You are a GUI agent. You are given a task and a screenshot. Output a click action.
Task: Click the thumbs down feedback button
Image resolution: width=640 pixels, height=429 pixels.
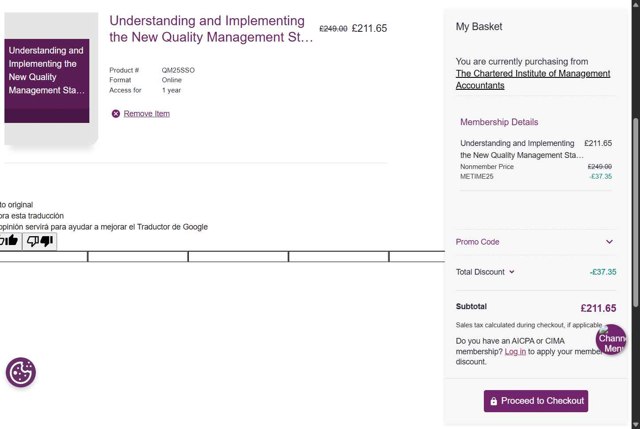(40, 241)
